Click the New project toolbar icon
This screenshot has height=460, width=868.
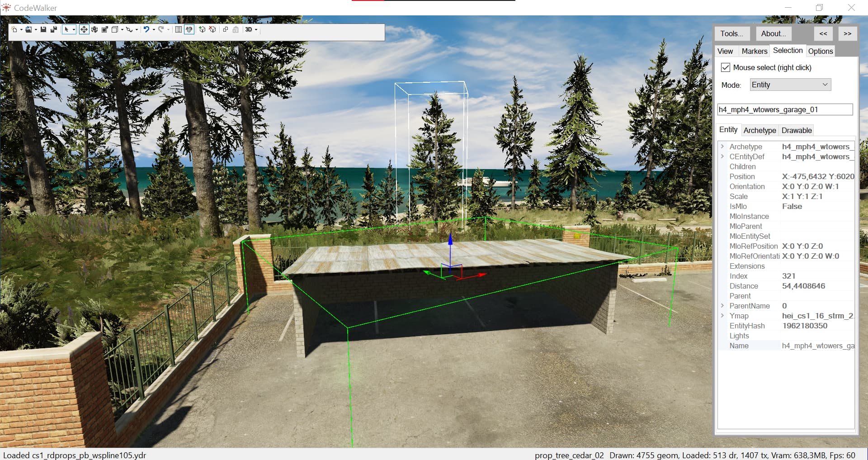(14, 29)
